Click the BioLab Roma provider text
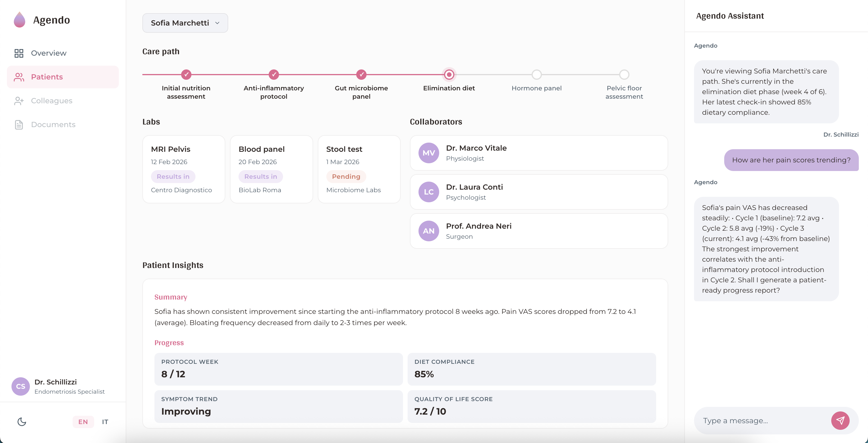The width and height of the screenshot is (868, 443). click(260, 190)
